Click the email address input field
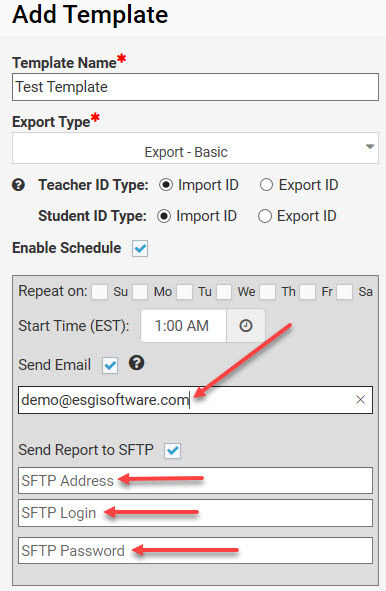Viewport: 386px width, 591px height. click(195, 400)
